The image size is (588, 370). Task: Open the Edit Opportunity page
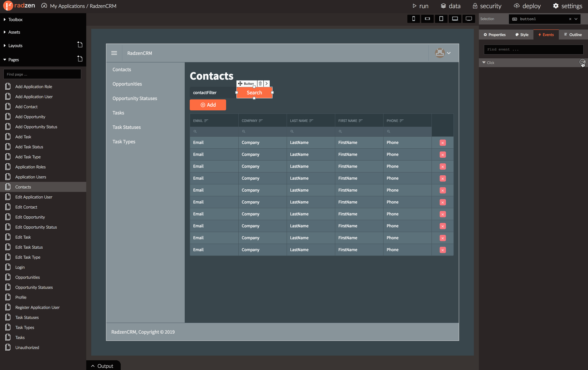30,217
